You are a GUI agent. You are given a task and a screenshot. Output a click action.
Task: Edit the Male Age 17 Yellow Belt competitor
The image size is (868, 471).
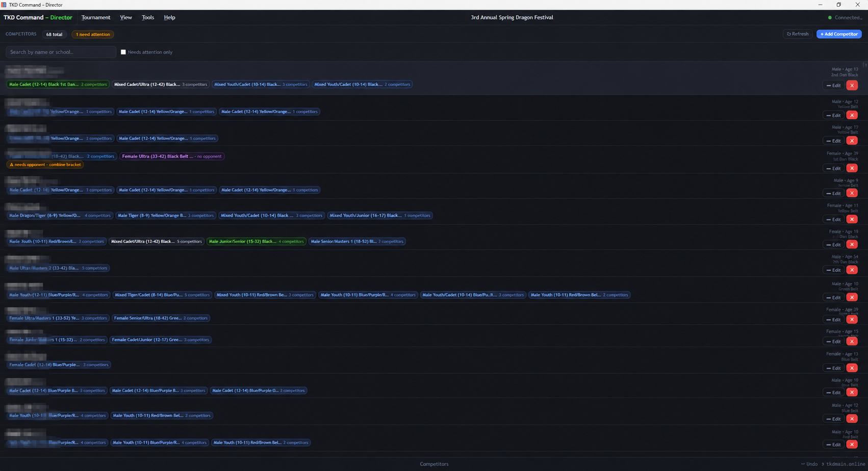[833, 141]
